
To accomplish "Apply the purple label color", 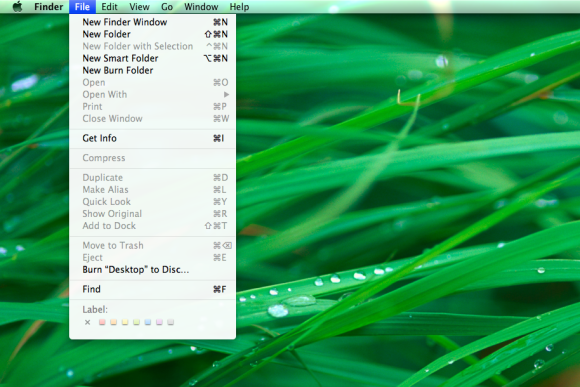I will pos(159,322).
